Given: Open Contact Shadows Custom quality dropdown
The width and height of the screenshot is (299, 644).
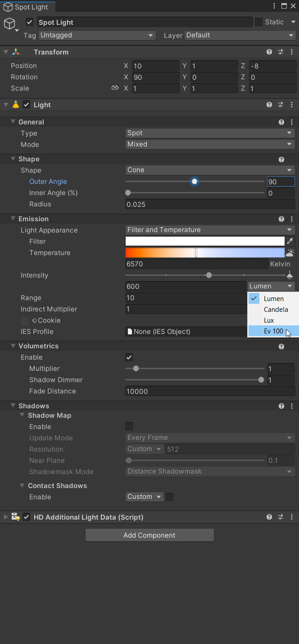Looking at the screenshot, I should pyautogui.click(x=145, y=497).
